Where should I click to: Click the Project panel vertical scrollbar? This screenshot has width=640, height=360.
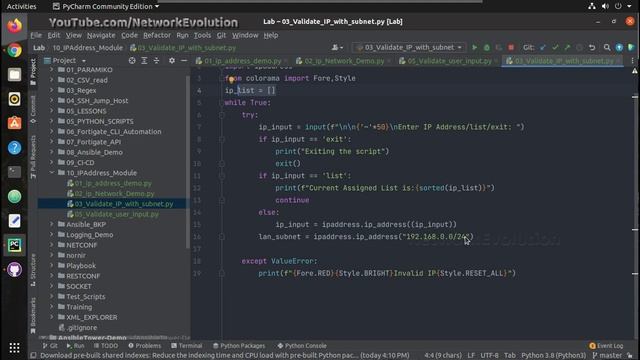(x=188, y=161)
